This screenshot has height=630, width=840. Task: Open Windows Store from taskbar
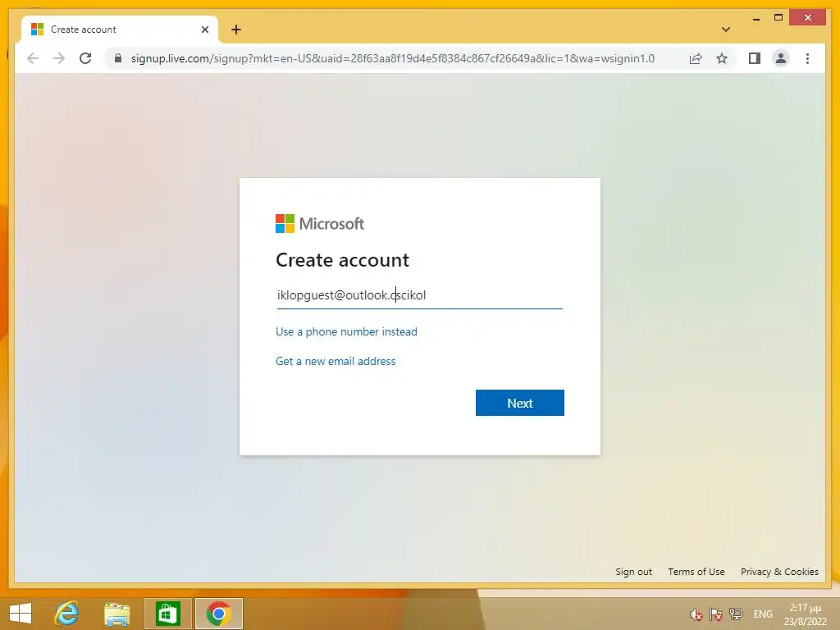[x=167, y=614]
